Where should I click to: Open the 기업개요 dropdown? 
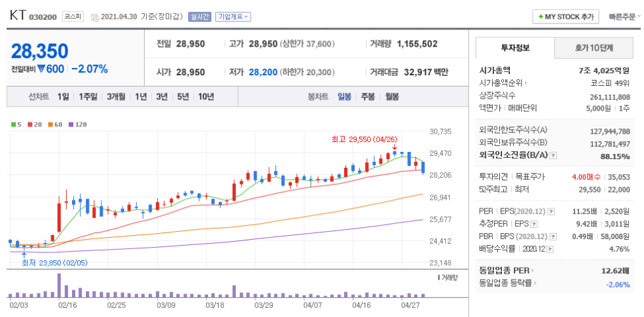coord(233,17)
